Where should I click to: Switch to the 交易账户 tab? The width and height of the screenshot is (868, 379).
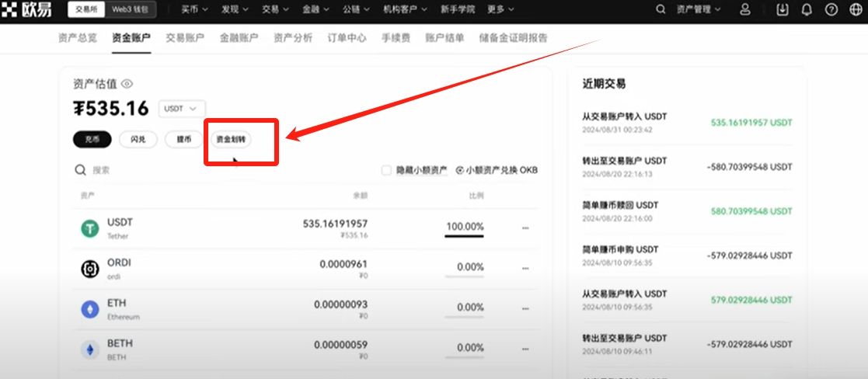(185, 37)
